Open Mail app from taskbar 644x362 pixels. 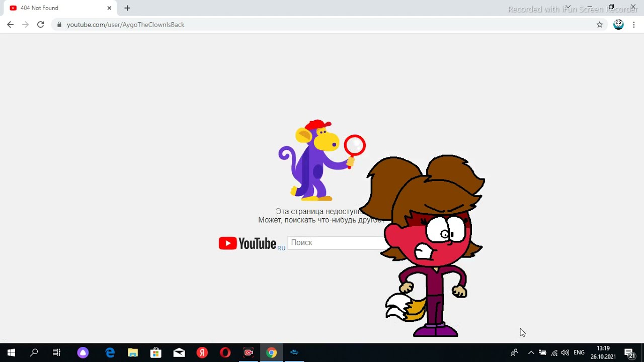(179, 352)
